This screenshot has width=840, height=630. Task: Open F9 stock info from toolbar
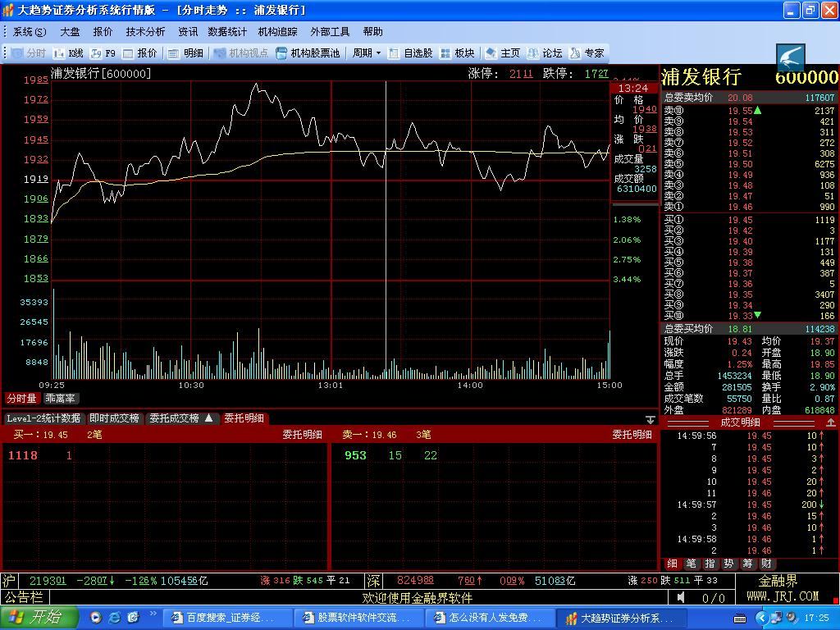click(103, 53)
